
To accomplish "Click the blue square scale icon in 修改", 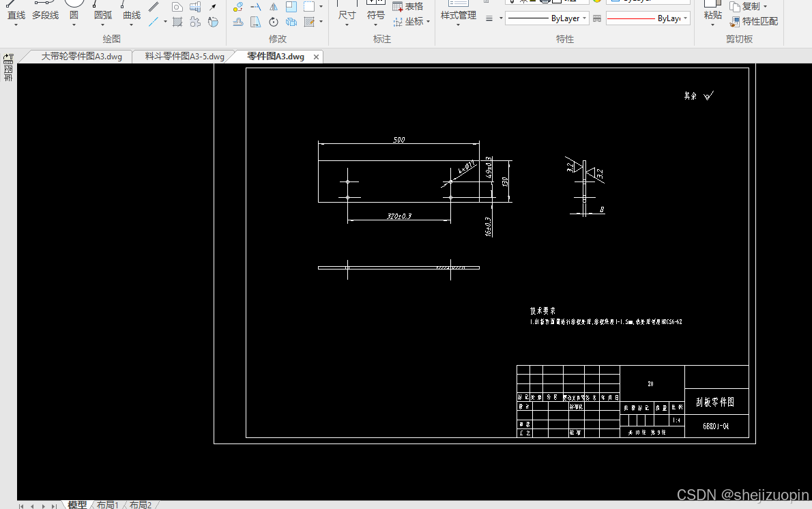I will pyautogui.click(x=291, y=7).
